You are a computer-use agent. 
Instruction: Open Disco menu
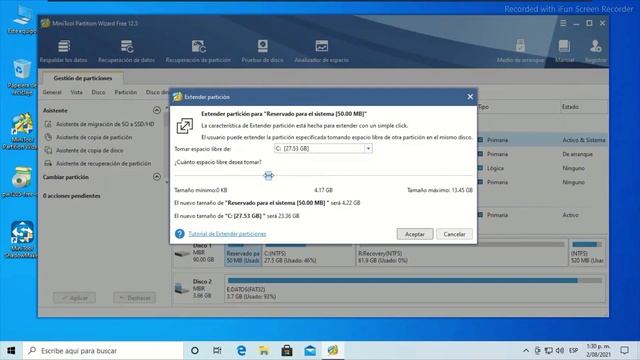click(x=98, y=92)
